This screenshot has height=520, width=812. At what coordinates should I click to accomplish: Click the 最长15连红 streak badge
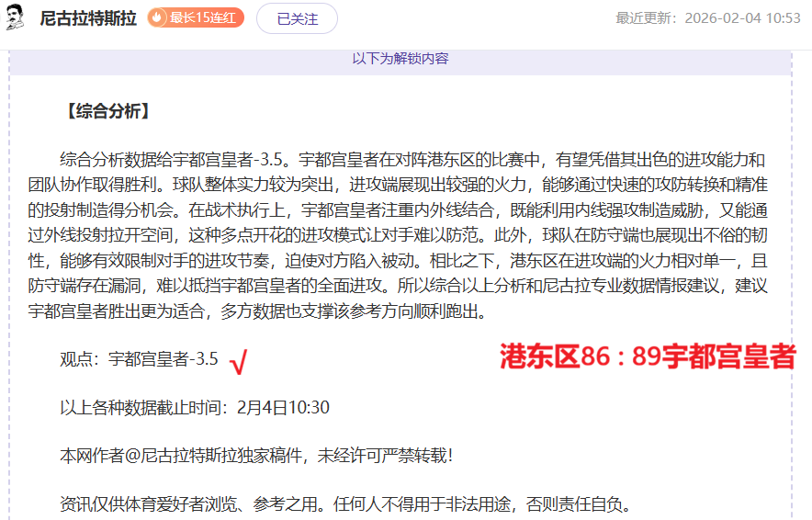(x=195, y=17)
